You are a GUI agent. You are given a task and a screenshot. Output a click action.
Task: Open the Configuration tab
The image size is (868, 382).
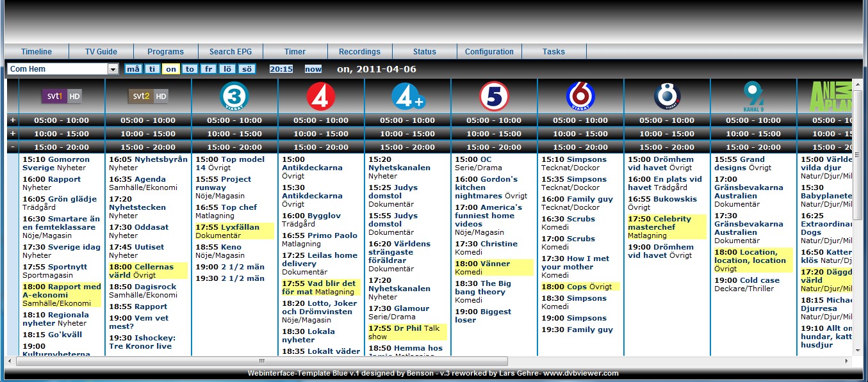coord(489,52)
